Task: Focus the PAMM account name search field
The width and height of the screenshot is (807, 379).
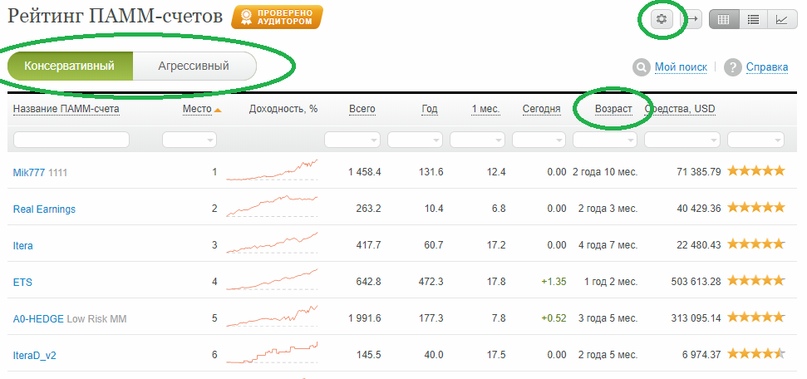Action: coord(71,140)
